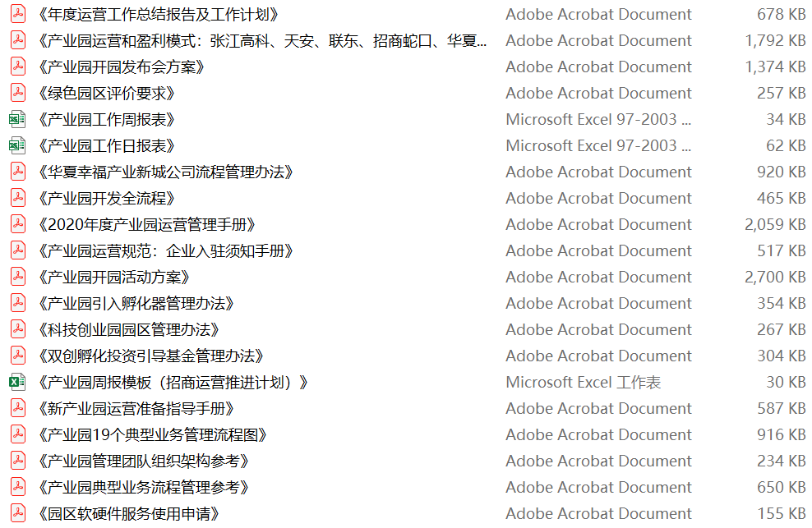The image size is (812, 528).
Task: Click the 62 KB size value
Action: tap(786, 146)
